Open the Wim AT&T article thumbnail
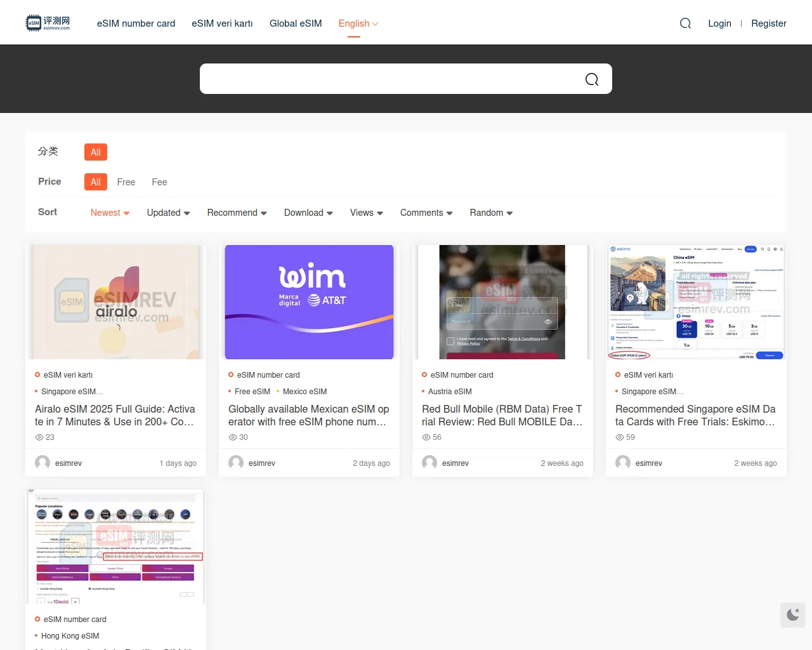812x650 pixels. (309, 302)
